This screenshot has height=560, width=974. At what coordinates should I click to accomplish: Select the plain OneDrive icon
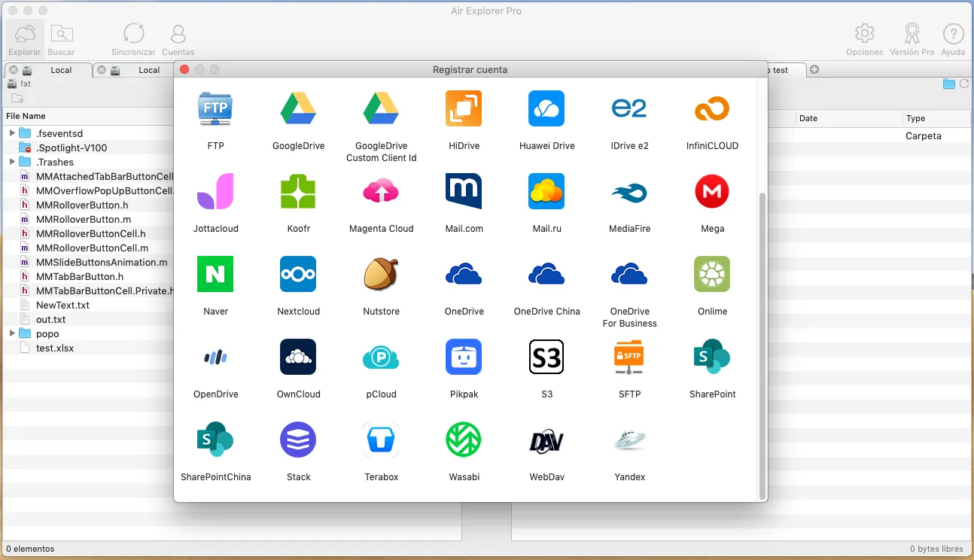[x=464, y=274]
